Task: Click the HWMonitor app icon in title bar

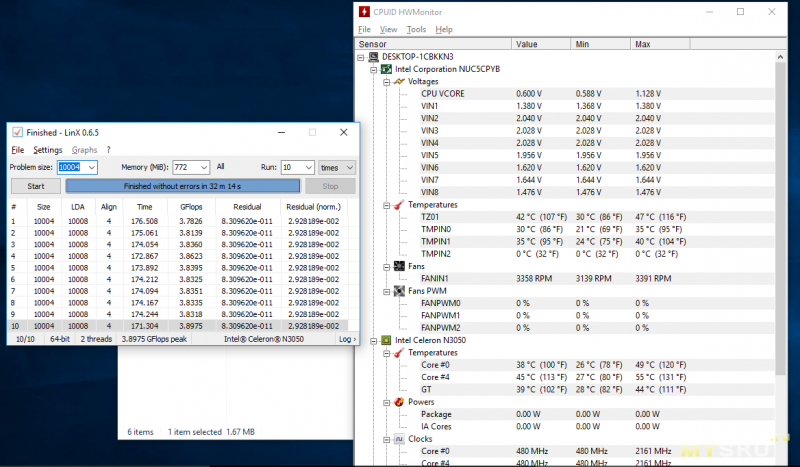Action: coord(364,12)
